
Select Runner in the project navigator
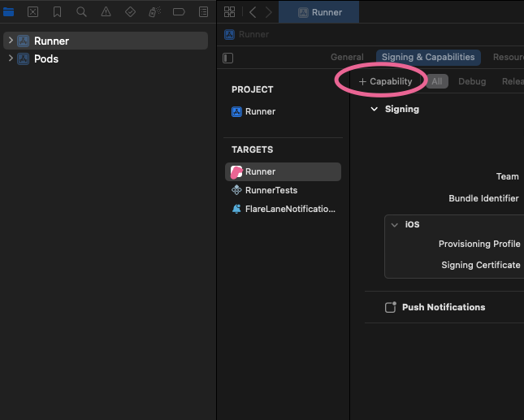(106, 41)
